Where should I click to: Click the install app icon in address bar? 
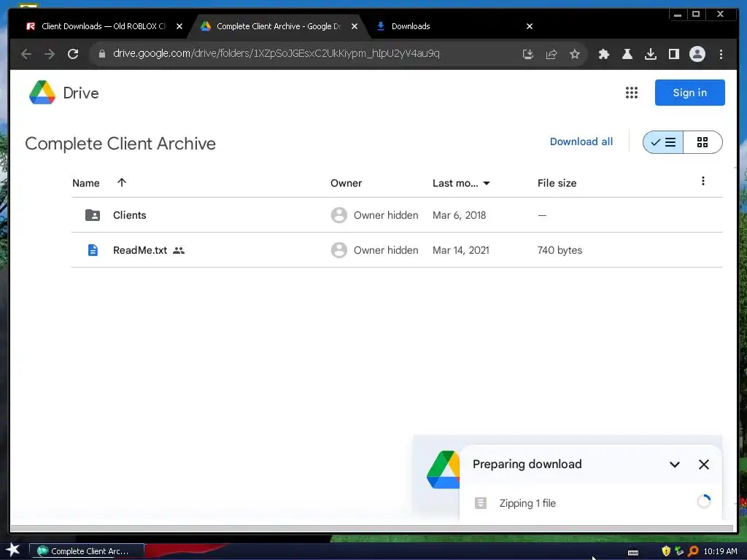pyautogui.click(x=528, y=54)
